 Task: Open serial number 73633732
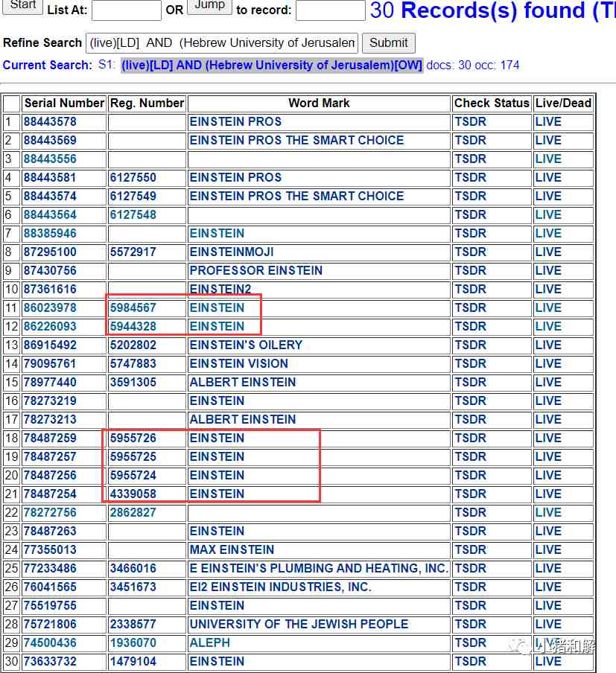[50, 661]
